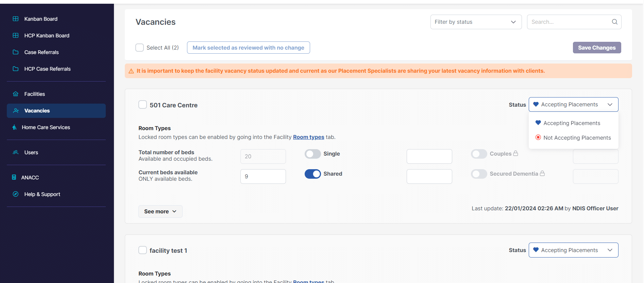Check the 501 Care Centre checkbox
Screen dimensions: 644x283
pos(142,105)
